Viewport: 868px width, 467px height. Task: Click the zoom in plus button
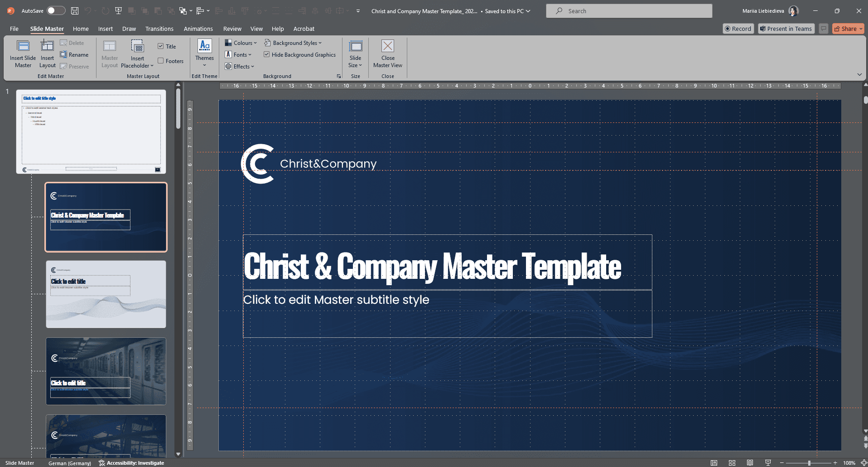(835, 463)
